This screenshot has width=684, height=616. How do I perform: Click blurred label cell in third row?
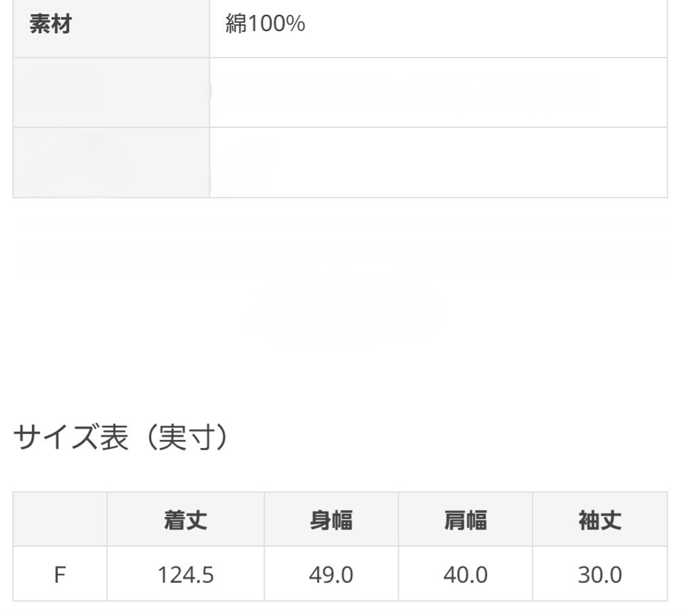(x=74, y=164)
